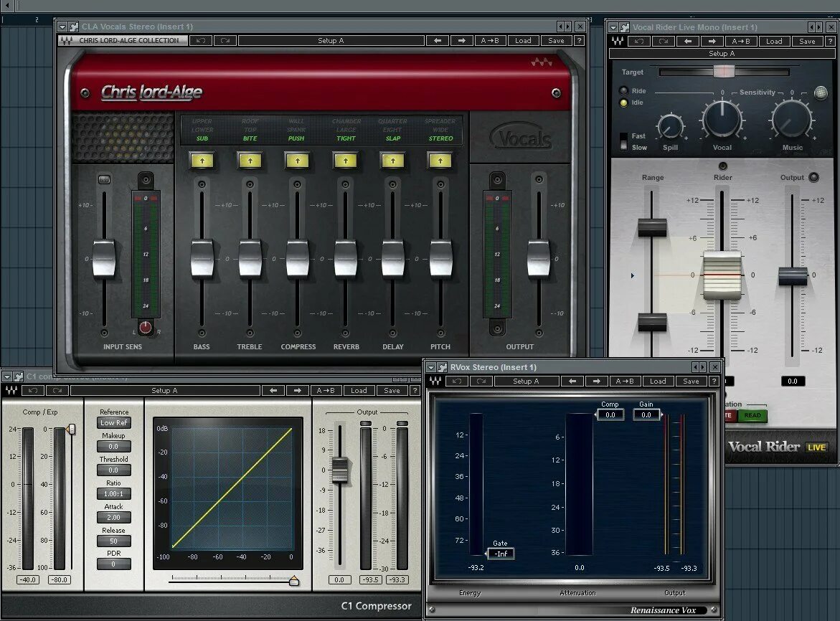Flip the Fast/Slow switch in Vocal Rider
840x621 pixels.
point(623,141)
